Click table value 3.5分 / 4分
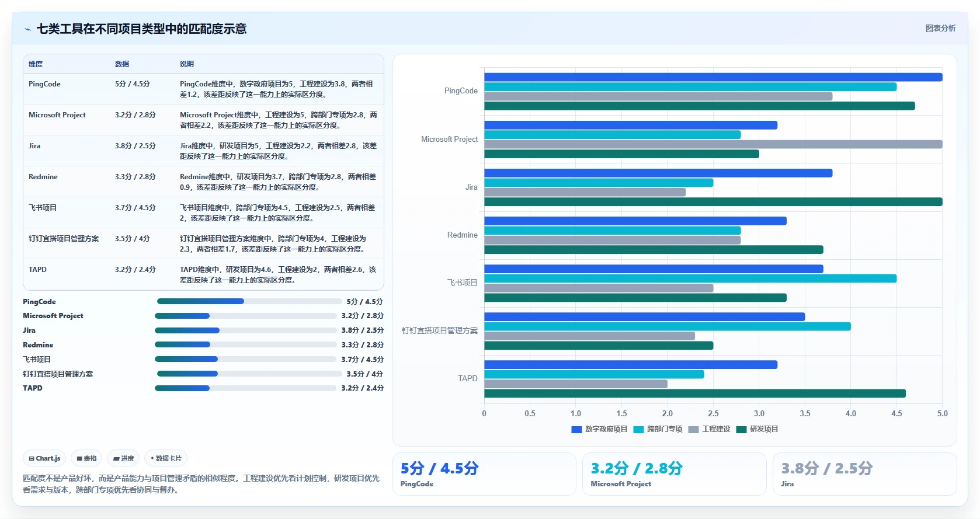980x519 pixels. pos(133,239)
